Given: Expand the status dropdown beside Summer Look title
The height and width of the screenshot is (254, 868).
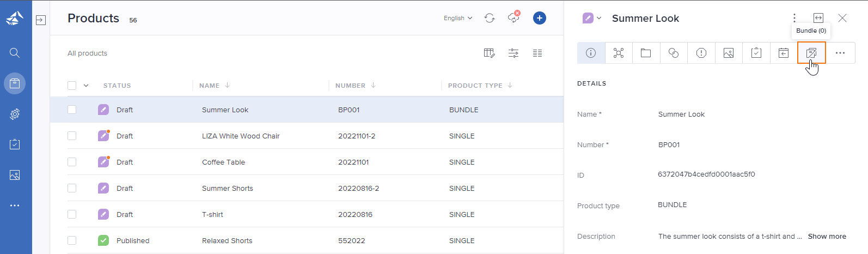Looking at the screenshot, I should pos(592,18).
